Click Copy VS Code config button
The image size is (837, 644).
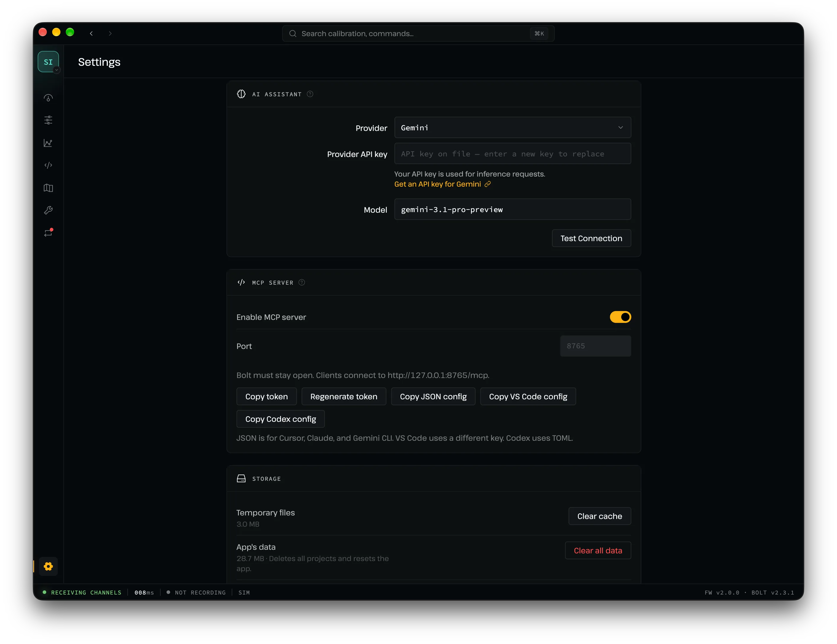[528, 397]
